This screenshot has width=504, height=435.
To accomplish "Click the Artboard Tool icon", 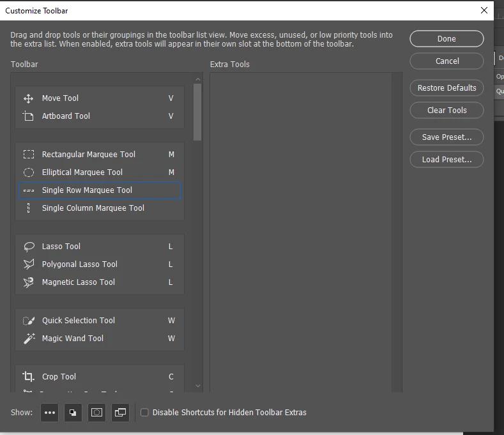I will click(28, 116).
